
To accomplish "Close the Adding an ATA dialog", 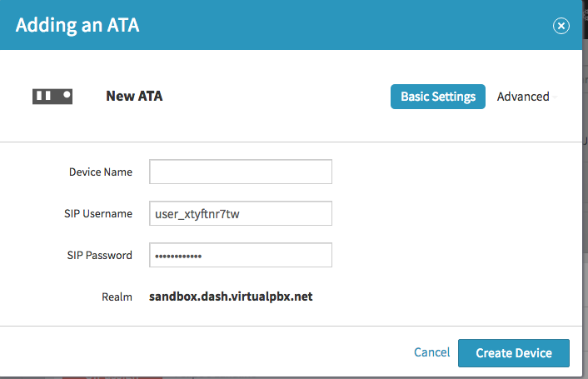I will [561, 26].
